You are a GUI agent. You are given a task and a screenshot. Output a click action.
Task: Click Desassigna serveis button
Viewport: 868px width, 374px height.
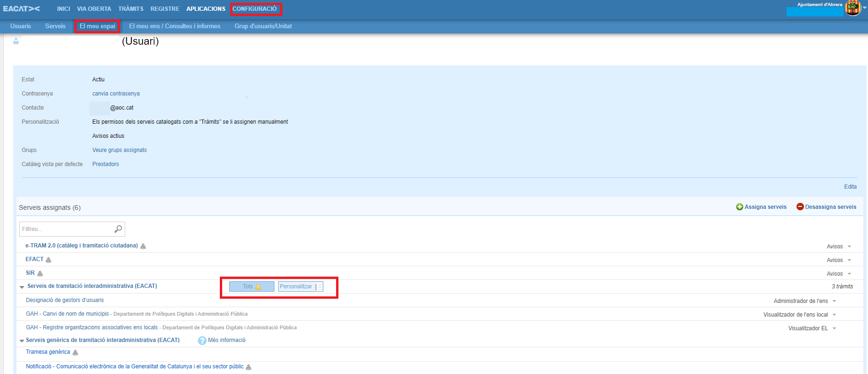coord(826,207)
